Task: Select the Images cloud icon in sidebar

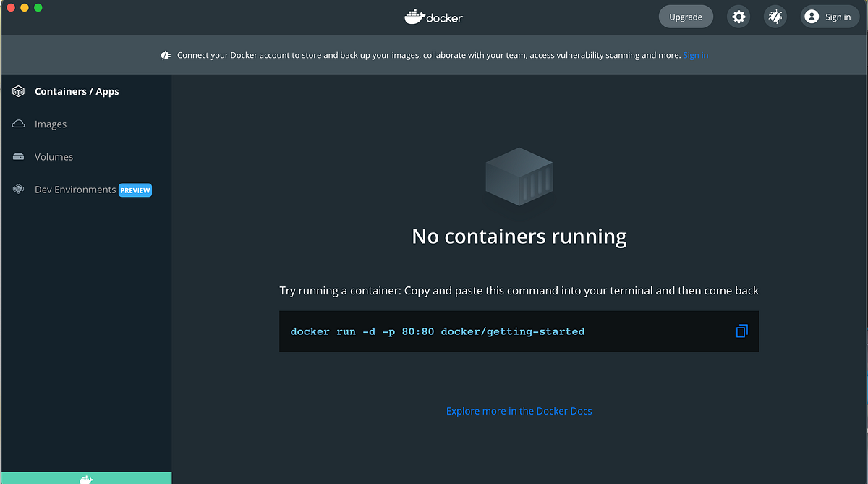Action: click(18, 124)
